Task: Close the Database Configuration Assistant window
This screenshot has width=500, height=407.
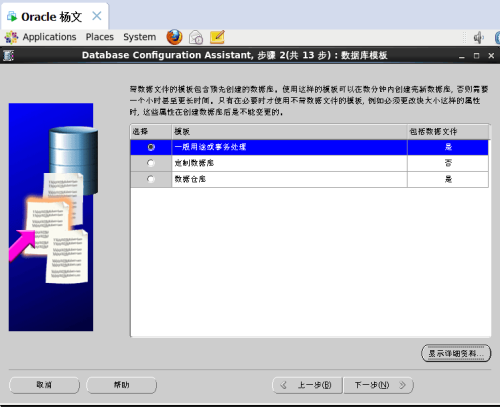Action: 491,56
